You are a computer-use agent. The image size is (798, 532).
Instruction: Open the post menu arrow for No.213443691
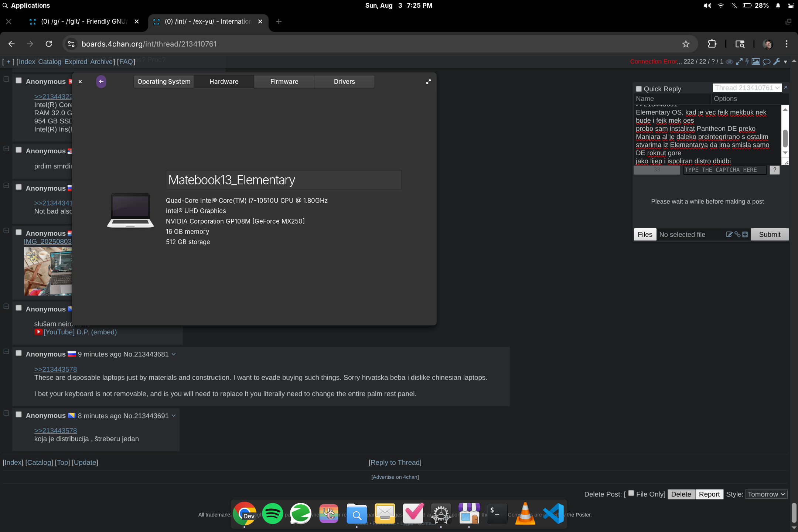(174, 416)
